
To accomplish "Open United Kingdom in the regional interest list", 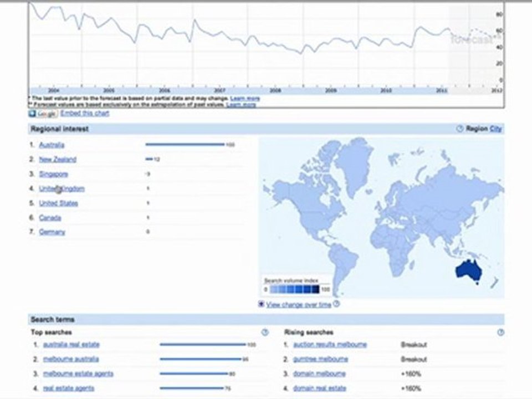I will tap(62, 188).
